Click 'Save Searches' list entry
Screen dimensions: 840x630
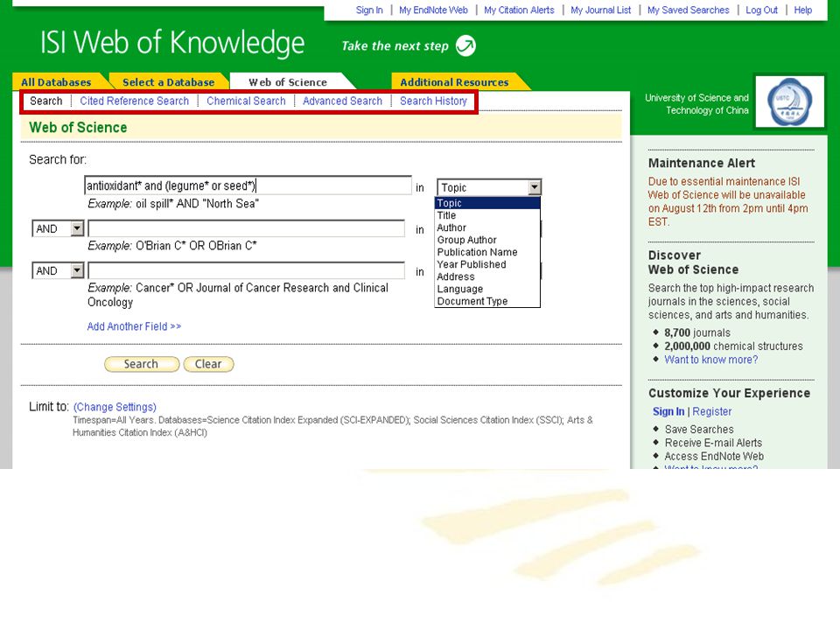699,429
